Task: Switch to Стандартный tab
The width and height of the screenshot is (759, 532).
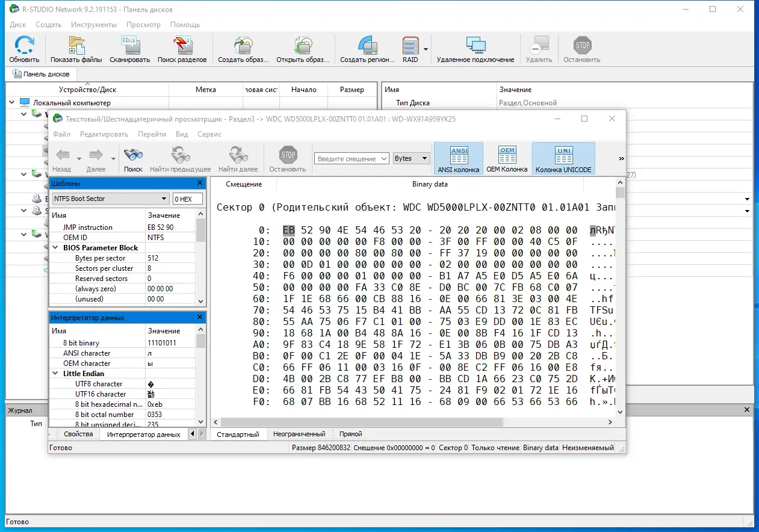Action: coord(238,434)
